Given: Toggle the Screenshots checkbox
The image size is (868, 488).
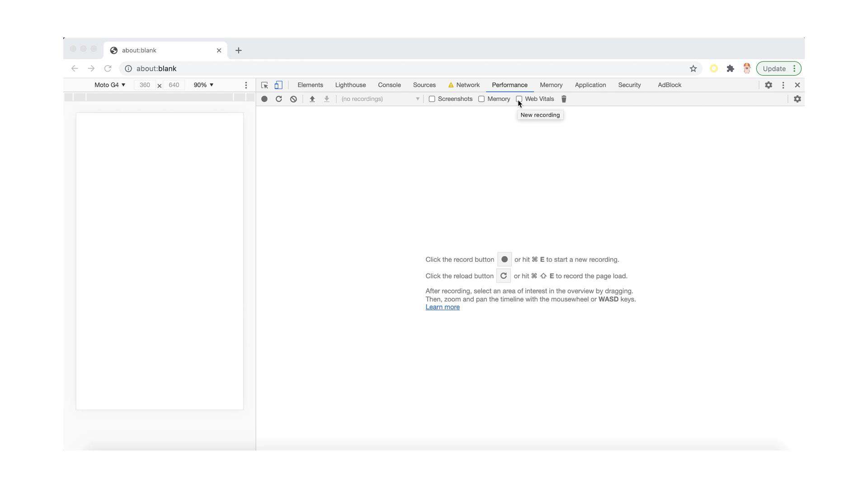Looking at the screenshot, I should click(432, 99).
